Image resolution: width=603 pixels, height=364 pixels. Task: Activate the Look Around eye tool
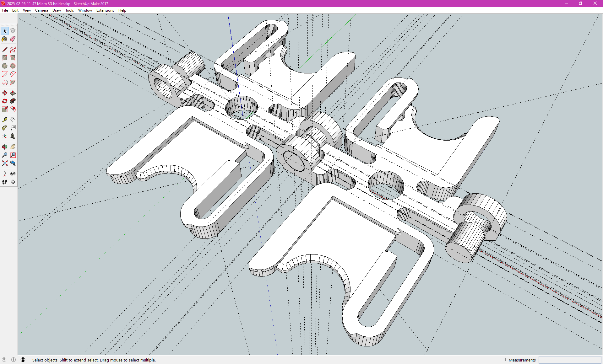point(13,174)
